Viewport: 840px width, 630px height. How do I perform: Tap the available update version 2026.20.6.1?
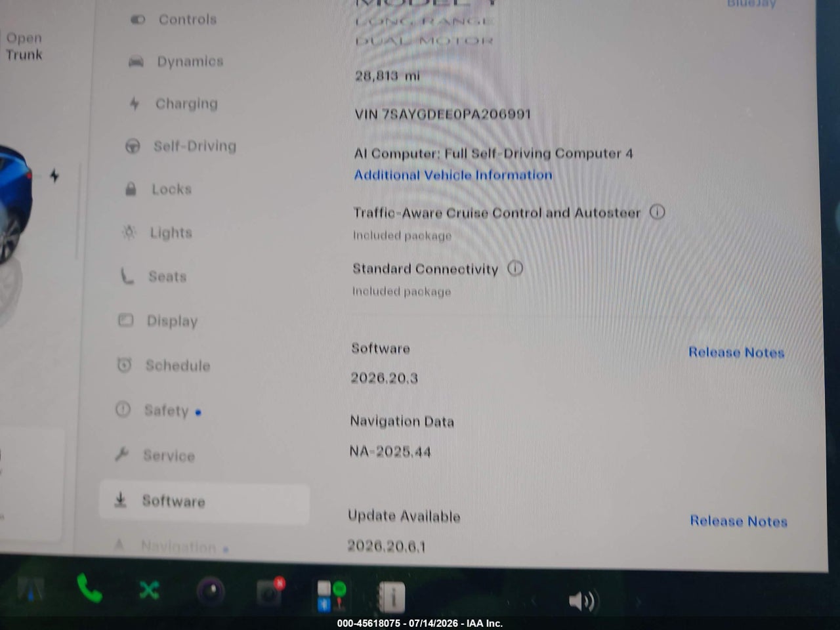(386, 546)
